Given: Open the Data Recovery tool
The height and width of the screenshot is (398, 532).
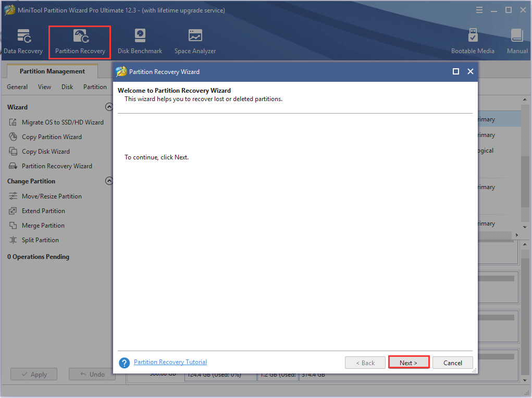Looking at the screenshot, I should point(23,41).
